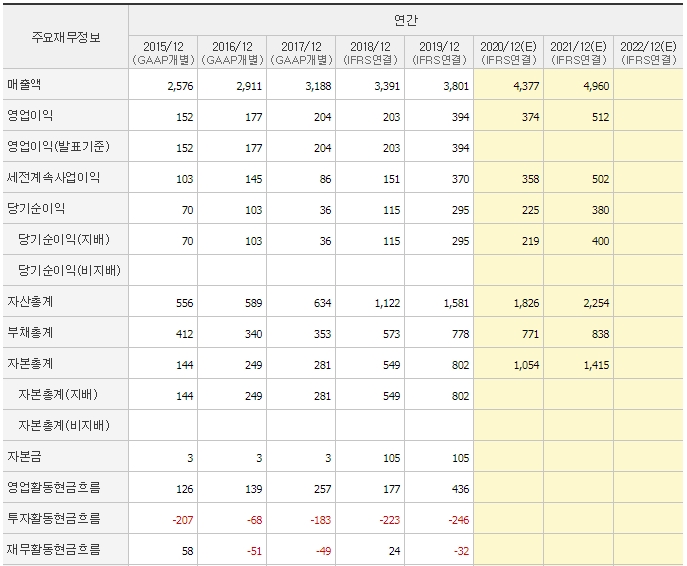Select 투자활동현금흐름 value -207 for 2015/12
This screenshot has width=687, height=566.
click(x=183, y=520)
